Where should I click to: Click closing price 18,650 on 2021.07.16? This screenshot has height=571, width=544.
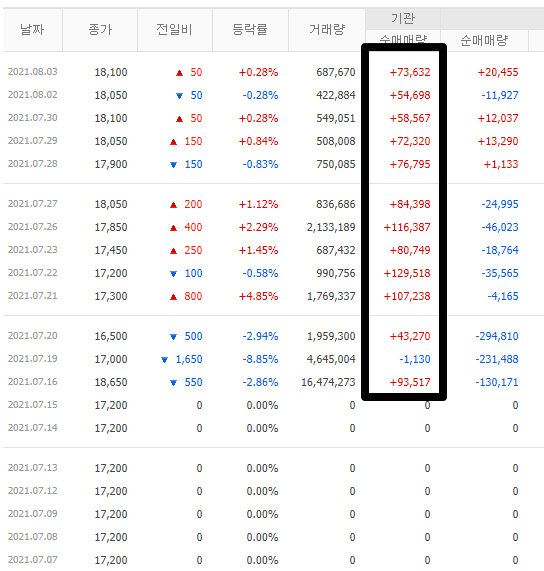(x=111, y=382)
